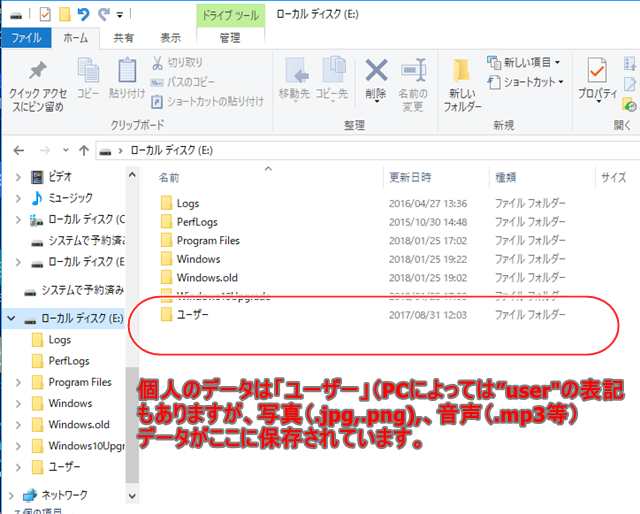Go back with the Back arrow
Image resolution: width=640 pixels, height=514 pixels.
pyautogui.click(x=19, y=151)
